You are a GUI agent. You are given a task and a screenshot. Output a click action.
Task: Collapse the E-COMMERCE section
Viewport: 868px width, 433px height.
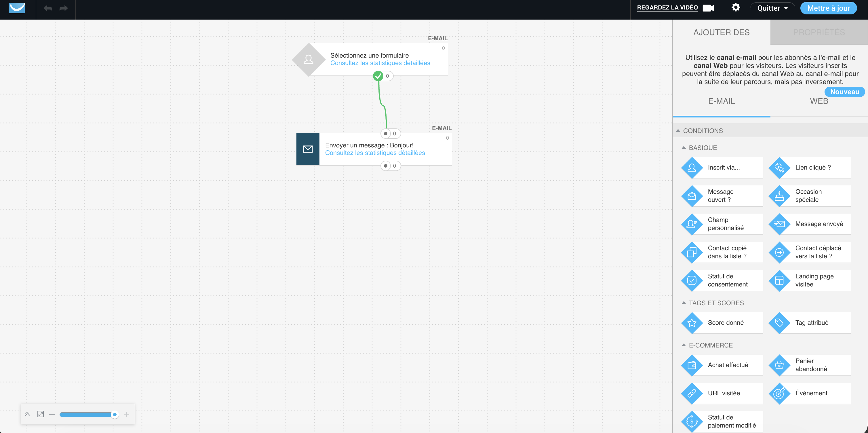[684, 345]
